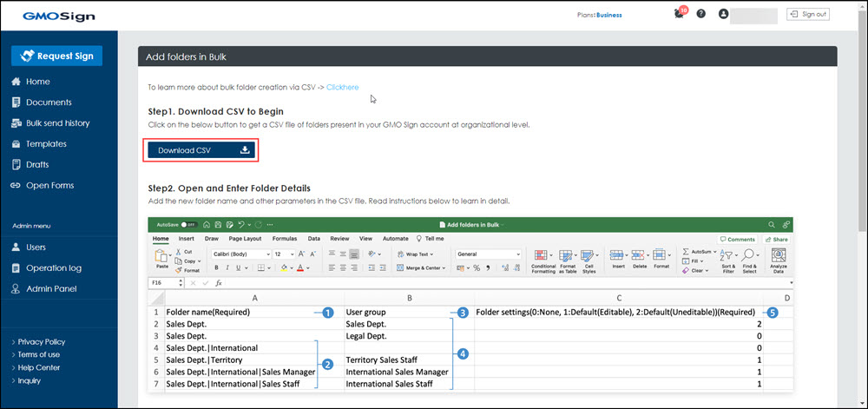
Task: Select the Insert ribbon tab
Action: click(186, 239)
